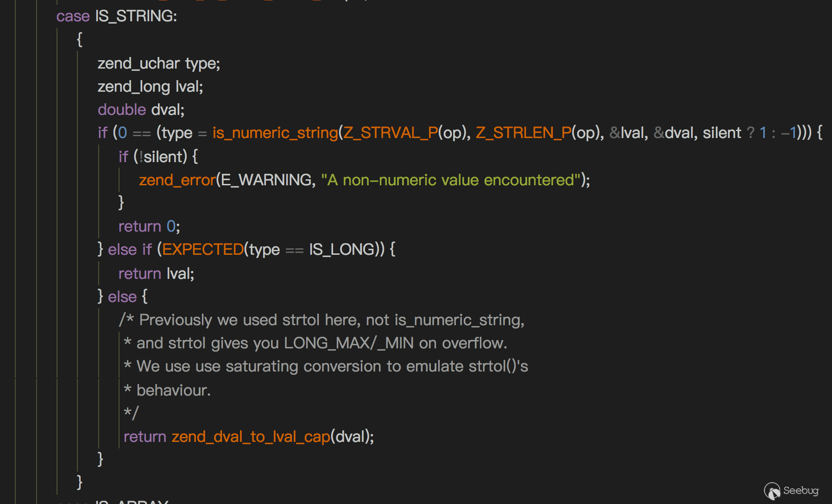Click the is_numeric_string function call
This screenshot has height=504, width=832.
click(275, 133)
